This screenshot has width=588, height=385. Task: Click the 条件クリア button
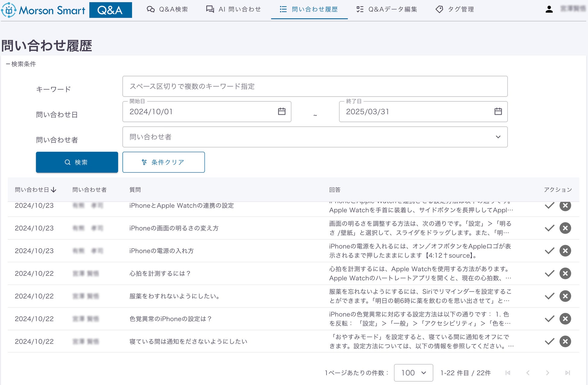pyautogui.click(x=163, y=162)
